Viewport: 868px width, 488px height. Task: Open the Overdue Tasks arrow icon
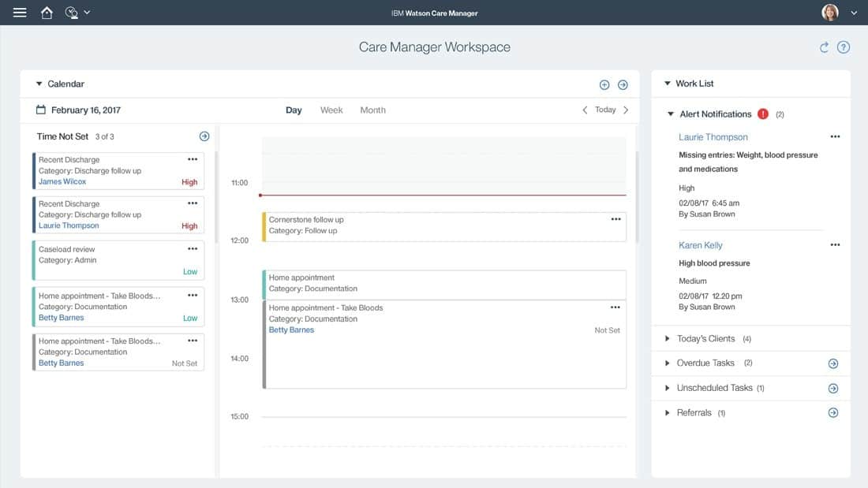point(833,363)
